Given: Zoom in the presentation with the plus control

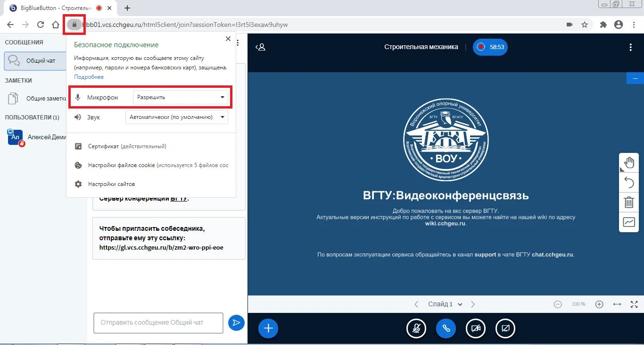Looking at the screenshot, I should 599,304.
